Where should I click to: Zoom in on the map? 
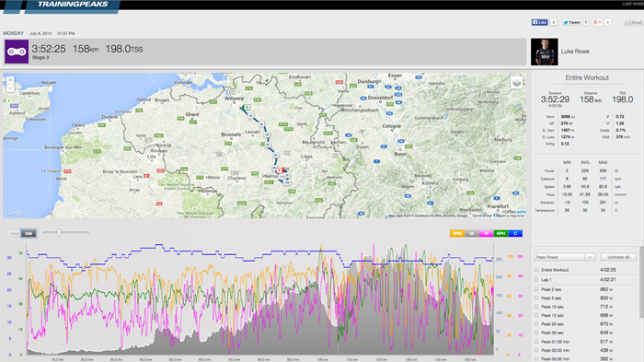pos(10,80)
